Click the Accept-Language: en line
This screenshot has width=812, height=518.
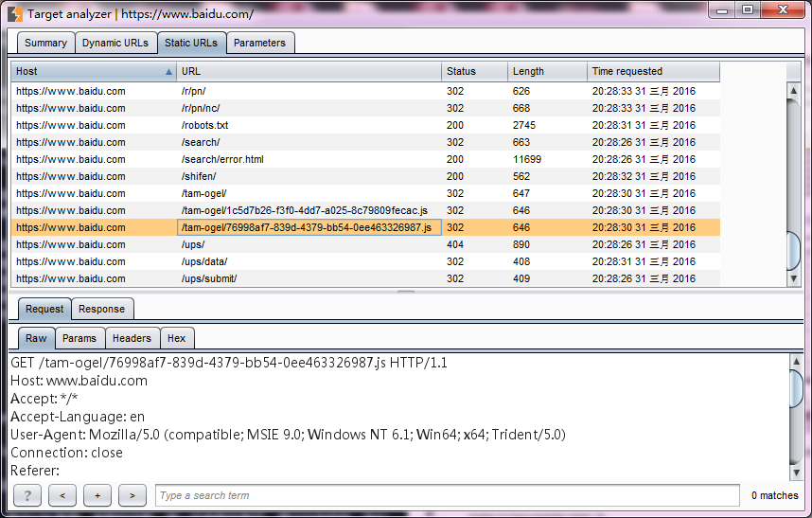coord(78,417)
